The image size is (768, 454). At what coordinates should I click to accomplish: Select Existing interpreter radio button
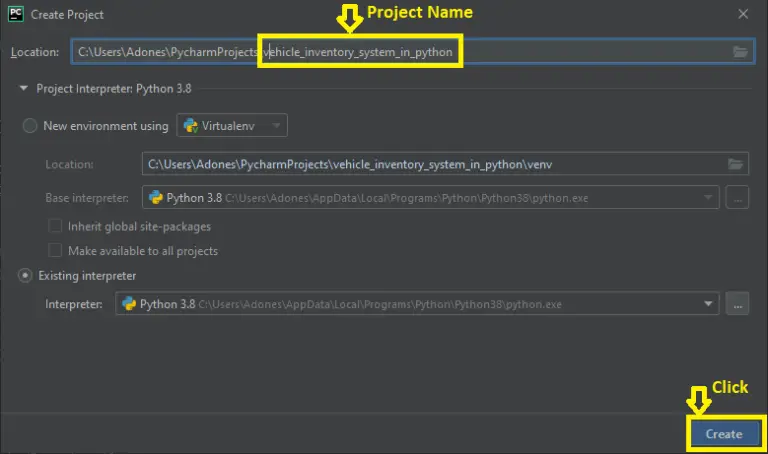[x=25, y=275]
